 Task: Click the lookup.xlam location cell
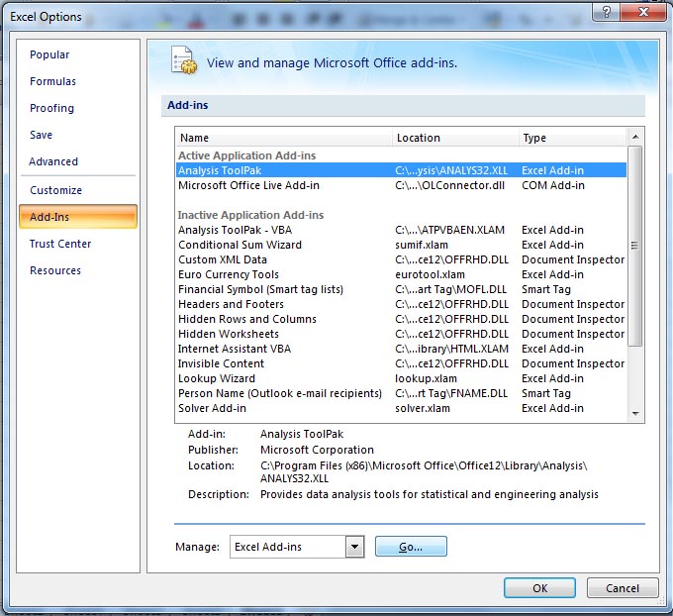tap(426, 378)
